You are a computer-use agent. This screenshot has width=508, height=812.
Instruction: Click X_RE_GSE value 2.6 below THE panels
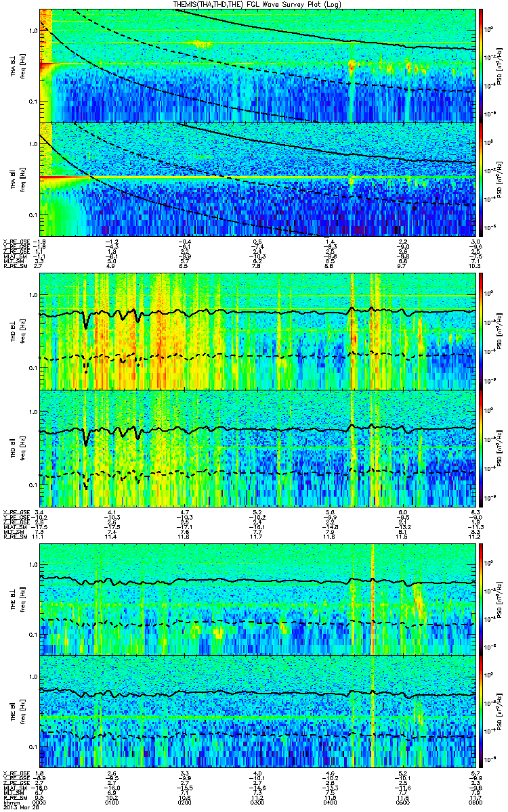pyautogui.click(x=112, y=773)
